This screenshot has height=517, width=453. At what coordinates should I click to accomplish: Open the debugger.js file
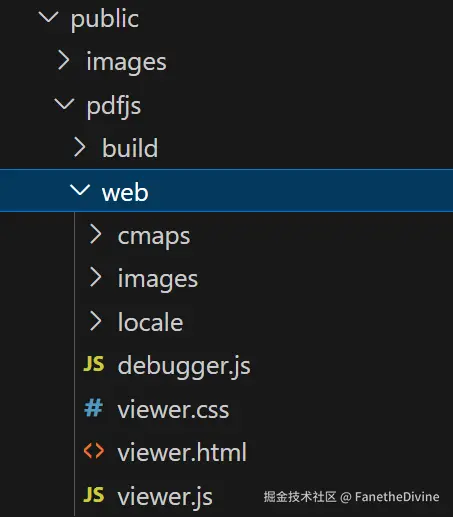click(x=184, y=366)
